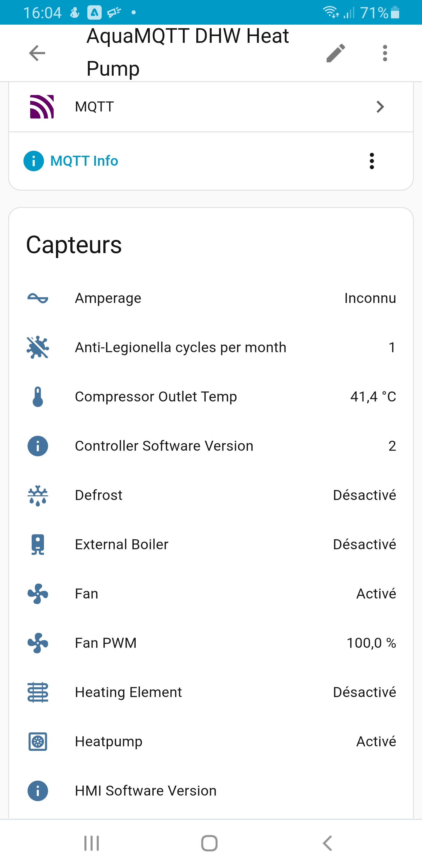Viewport: 422px width, 868px height.
Task: Open the MQTT integration row chevron
Action: click(380, 107)
